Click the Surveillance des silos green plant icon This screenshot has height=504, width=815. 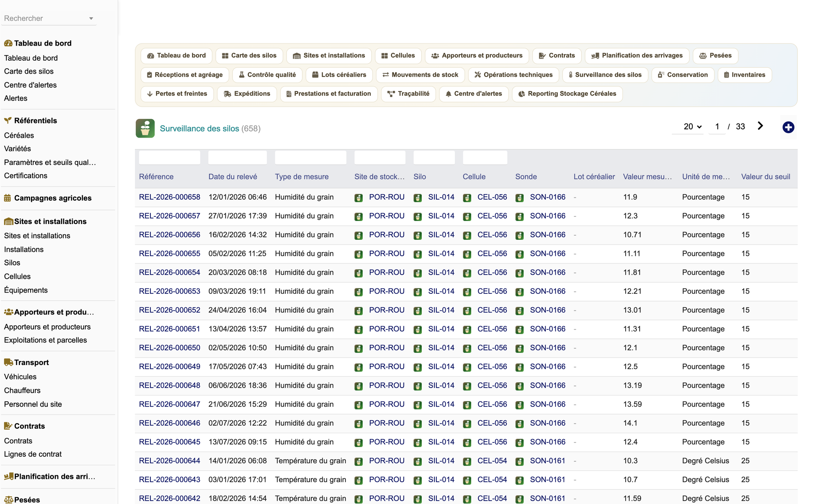coord(145,129)
